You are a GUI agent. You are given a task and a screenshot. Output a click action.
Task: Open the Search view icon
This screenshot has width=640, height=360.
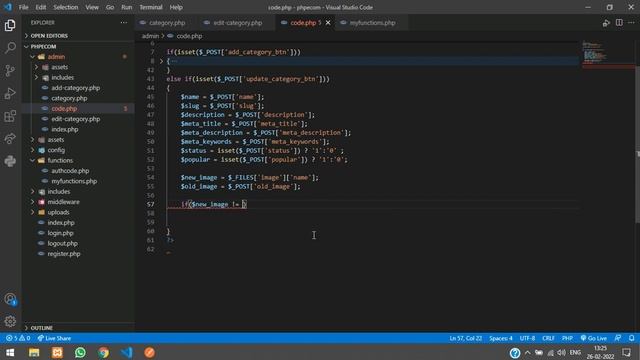[x=10, y=48]
